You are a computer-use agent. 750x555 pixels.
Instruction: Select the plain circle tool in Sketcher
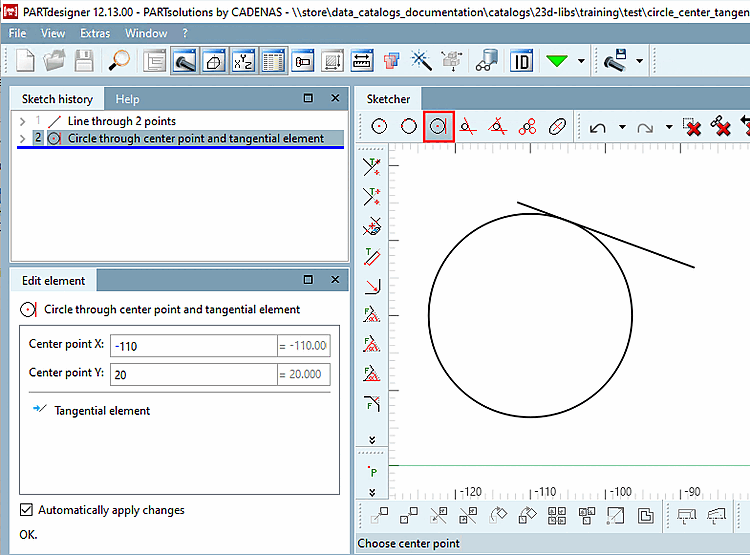[x=408, y=126]
